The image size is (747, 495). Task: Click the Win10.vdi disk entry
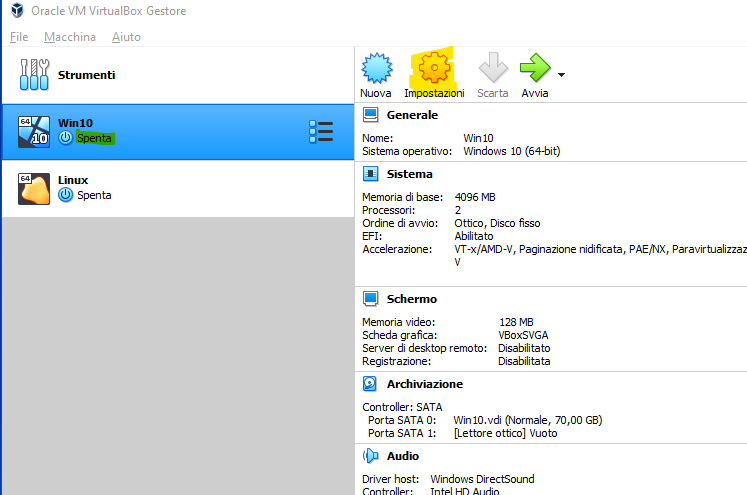click(x=528, y=420)
